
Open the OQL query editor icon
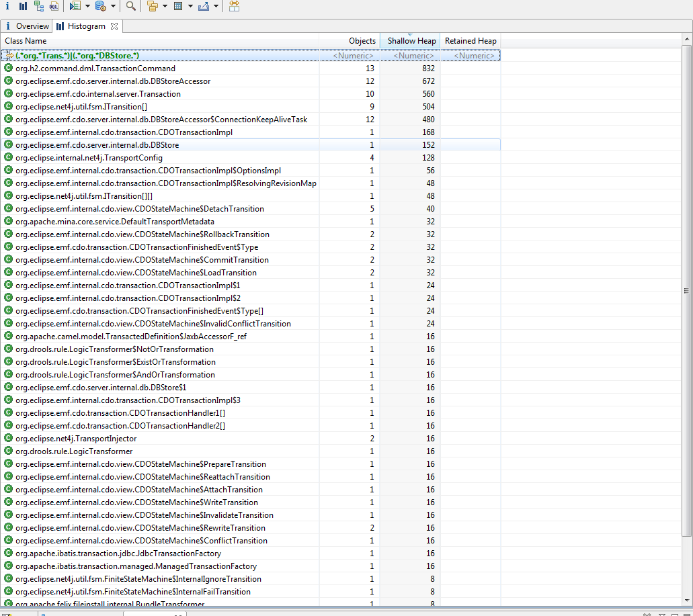[x=54, y=6]
